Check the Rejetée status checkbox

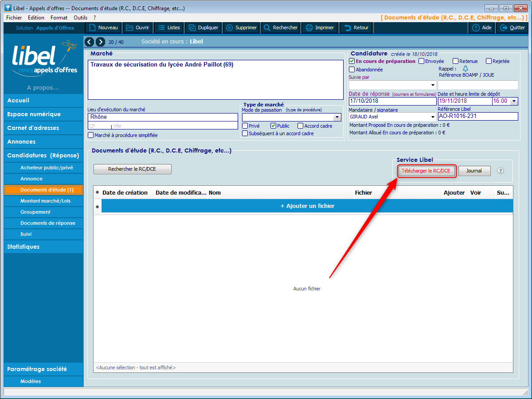[489, 61]
